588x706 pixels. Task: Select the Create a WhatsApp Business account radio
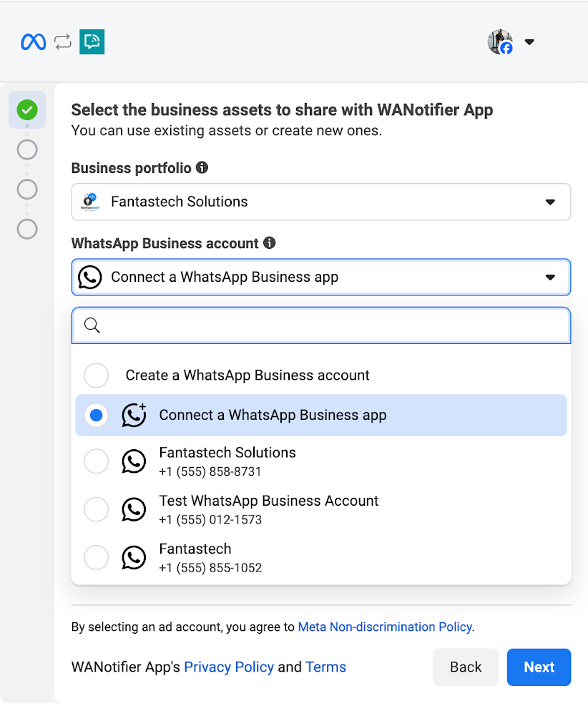click(x=97, y=375)
